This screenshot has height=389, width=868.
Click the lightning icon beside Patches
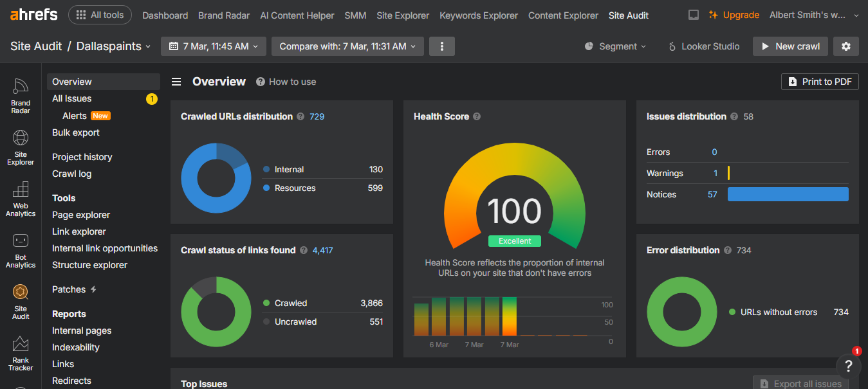[93, 289]
